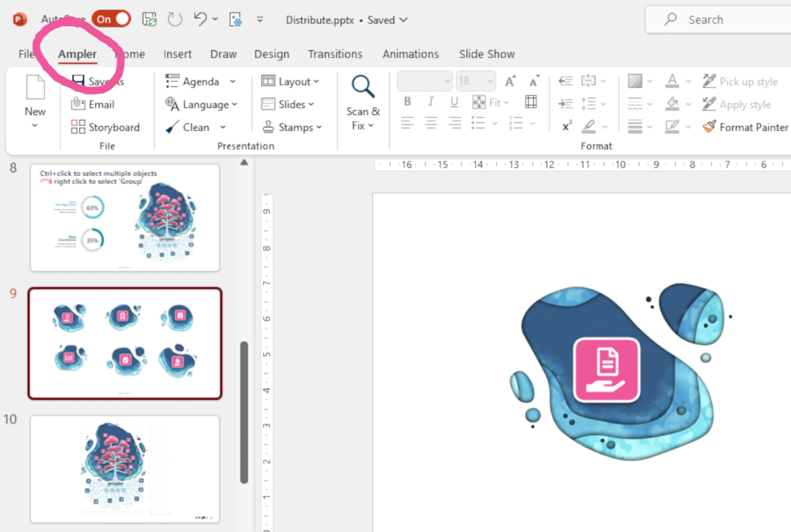Open the Language dropdown
Screen dimensions: 791x532
click(x=234, y=104)
